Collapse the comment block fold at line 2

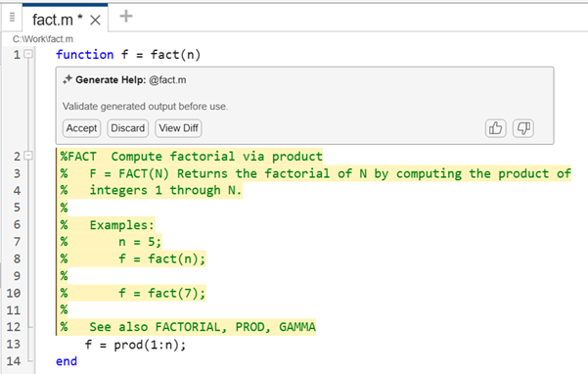28,156
